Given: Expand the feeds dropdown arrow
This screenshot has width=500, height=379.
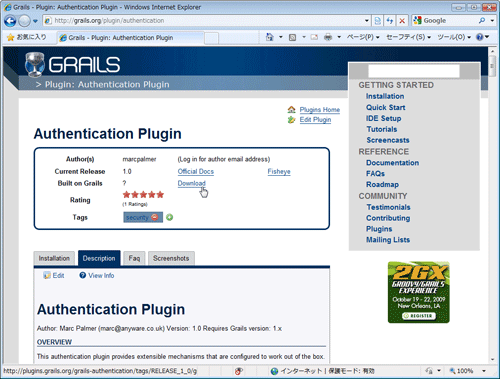Looking at the screenshot, I should pyautogui.click(x=304, y=37).
